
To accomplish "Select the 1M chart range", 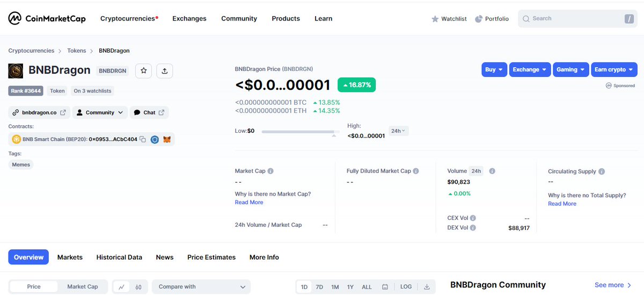I will [x=335, y=287].
